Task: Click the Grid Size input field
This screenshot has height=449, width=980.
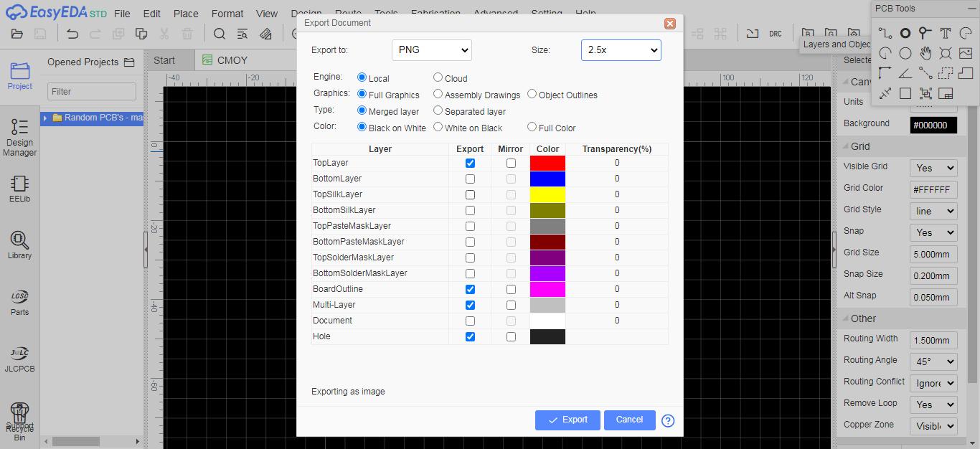Action: 933,254
